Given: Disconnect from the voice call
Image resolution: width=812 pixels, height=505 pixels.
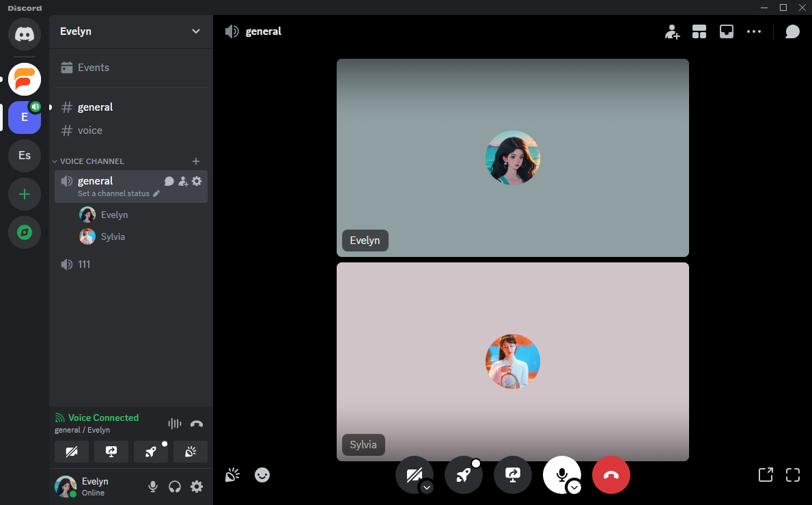Looking at the screenshot, I should click(x=611, y=474).
